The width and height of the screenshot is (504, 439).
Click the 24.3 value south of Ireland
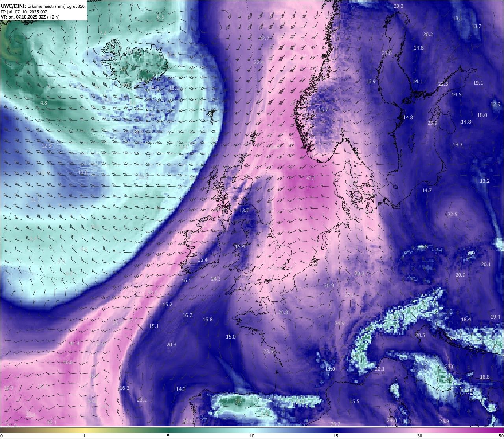216,279
